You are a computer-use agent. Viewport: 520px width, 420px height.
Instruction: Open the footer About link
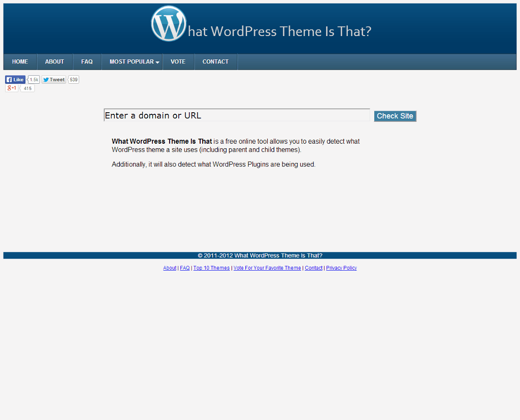pos(170,268)
